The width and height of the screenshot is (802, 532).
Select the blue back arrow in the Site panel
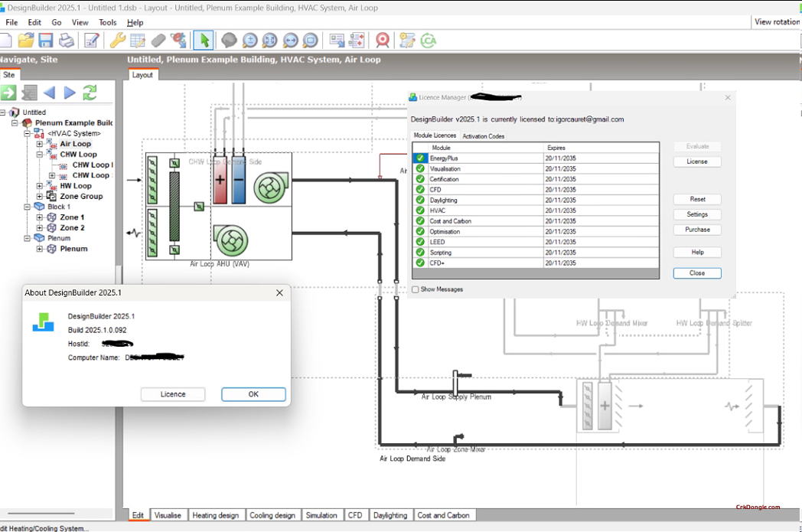click(x=51, y=92)
